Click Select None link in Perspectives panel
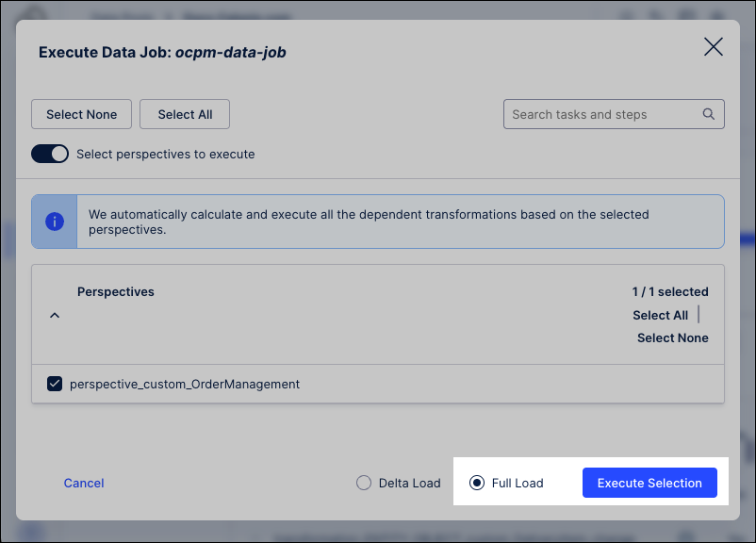 click(x=672, y=337)
